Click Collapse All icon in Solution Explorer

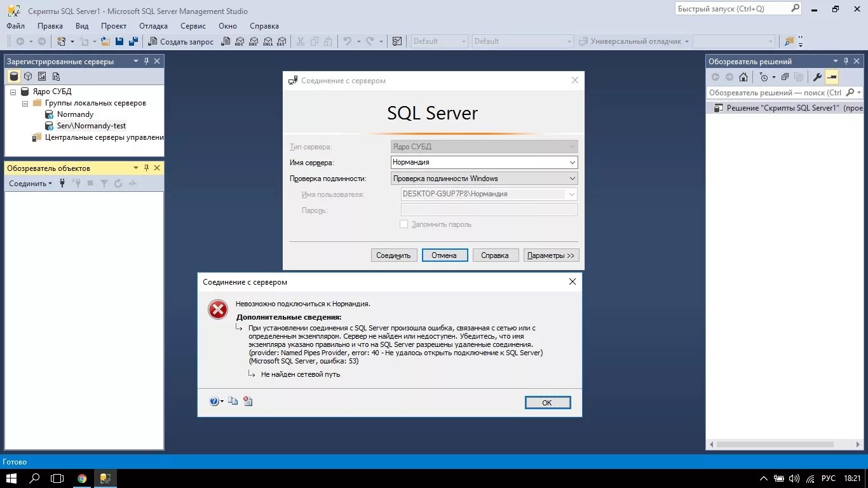point(785,77)
